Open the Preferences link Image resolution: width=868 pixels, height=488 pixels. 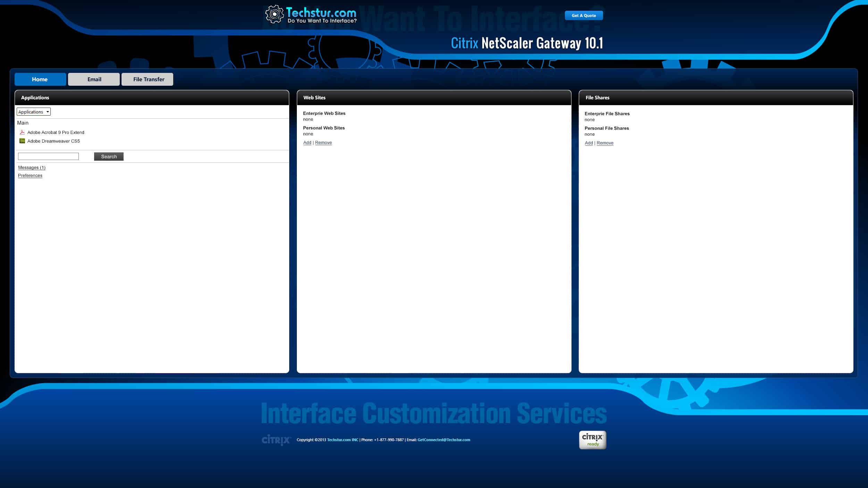30,175
